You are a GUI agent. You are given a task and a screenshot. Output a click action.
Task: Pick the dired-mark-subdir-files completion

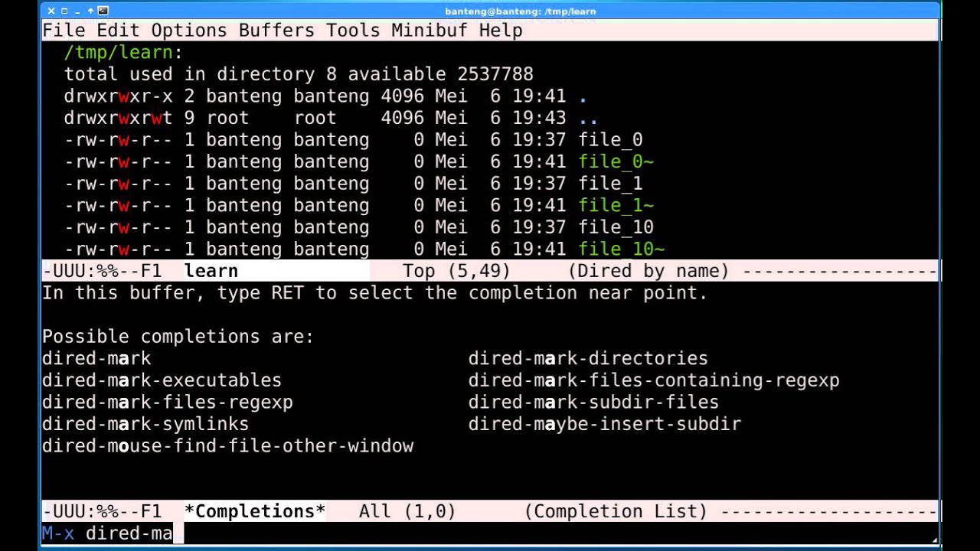[593, 402]
